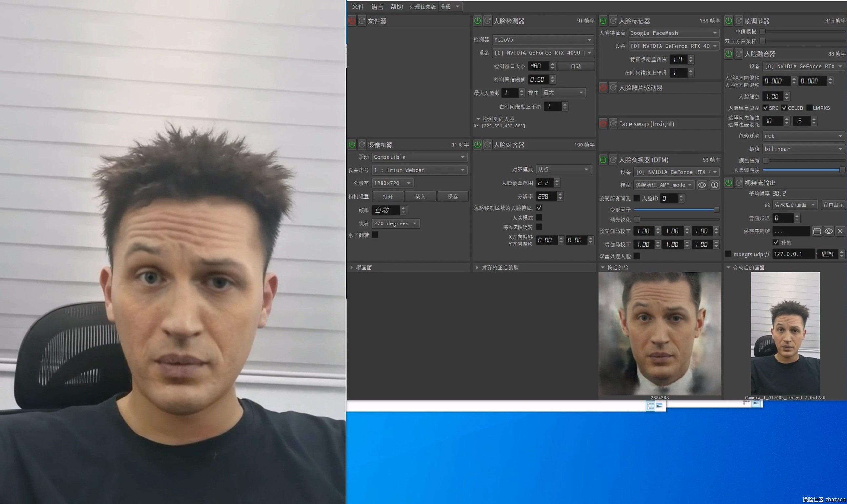Image resolution: width=847 pixels, height=504 pixels.
Task: Enable the Face swap (Insight) power icon
Action: click(603, 124)
